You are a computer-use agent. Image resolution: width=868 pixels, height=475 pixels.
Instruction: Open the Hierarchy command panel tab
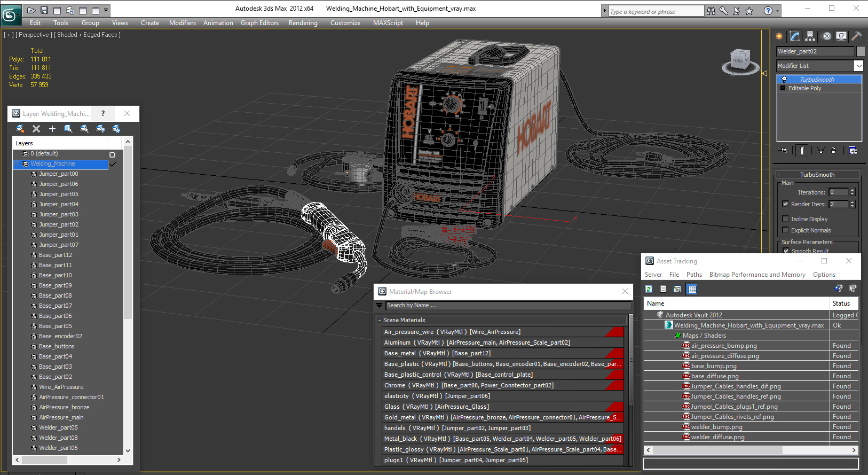coord(810,36)
